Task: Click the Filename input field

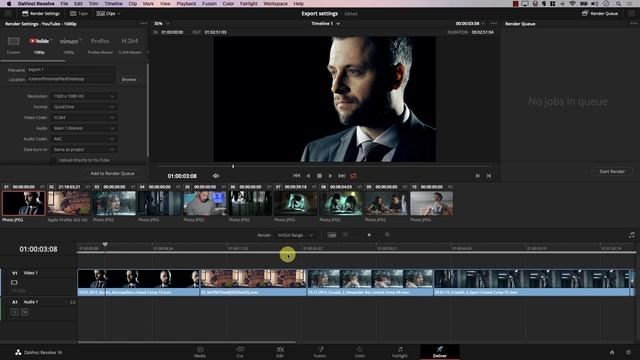Action: [x=71, y=70]
